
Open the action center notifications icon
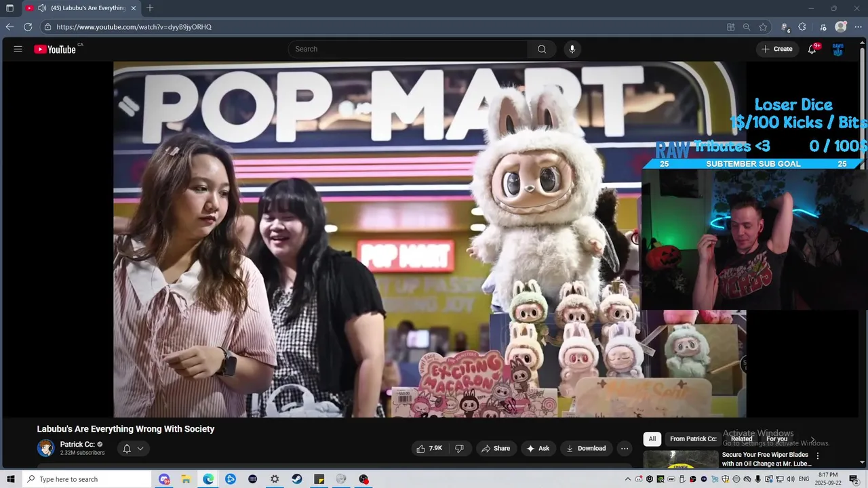[x=854, y=479]
